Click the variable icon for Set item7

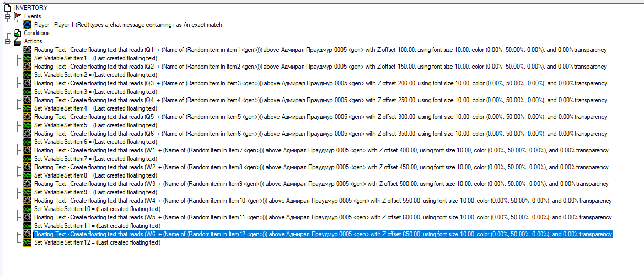pyautogui.click(x=27, y=159)
